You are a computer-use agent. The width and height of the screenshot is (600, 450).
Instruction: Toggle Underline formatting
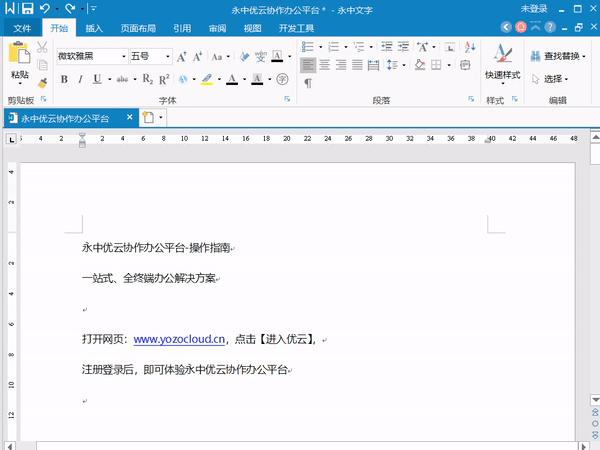pos(97,79)
